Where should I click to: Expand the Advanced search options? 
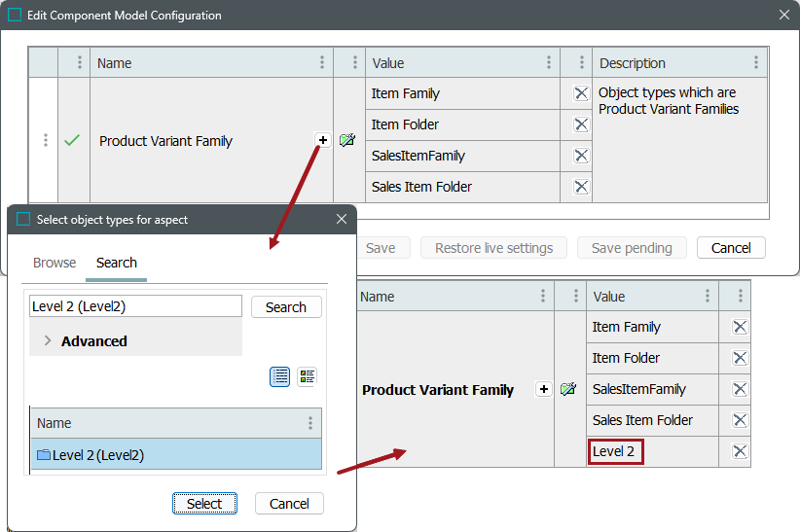[48, 341]
